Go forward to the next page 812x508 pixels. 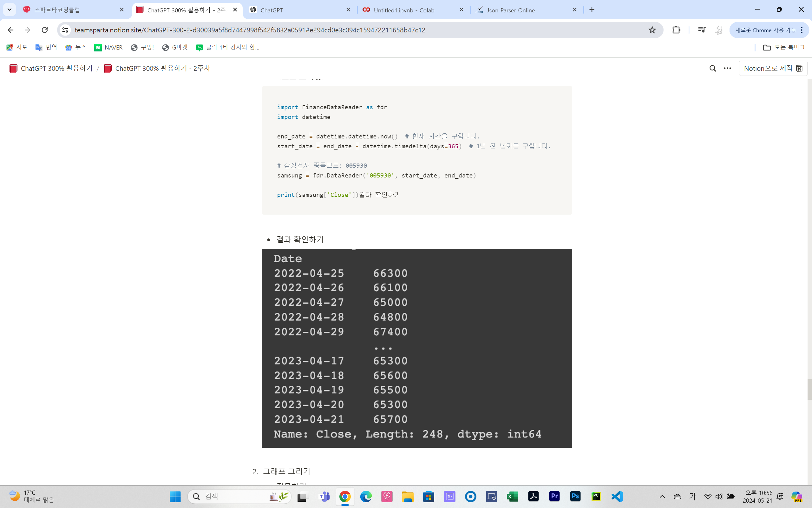[x=28, y=30]
